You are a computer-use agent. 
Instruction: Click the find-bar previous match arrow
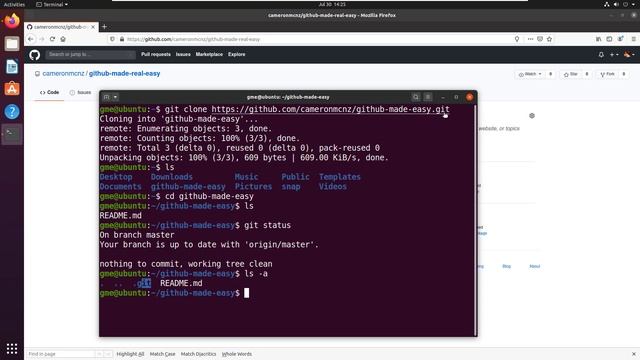[99, 354]
